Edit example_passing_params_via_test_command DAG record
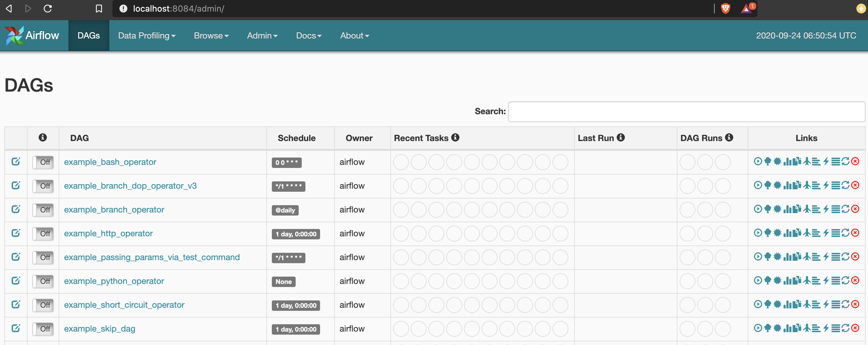 [16, 257]
